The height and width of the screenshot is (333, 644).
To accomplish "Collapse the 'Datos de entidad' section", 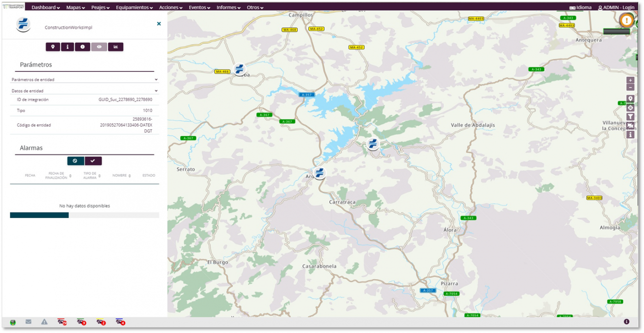I will (85, 91).
